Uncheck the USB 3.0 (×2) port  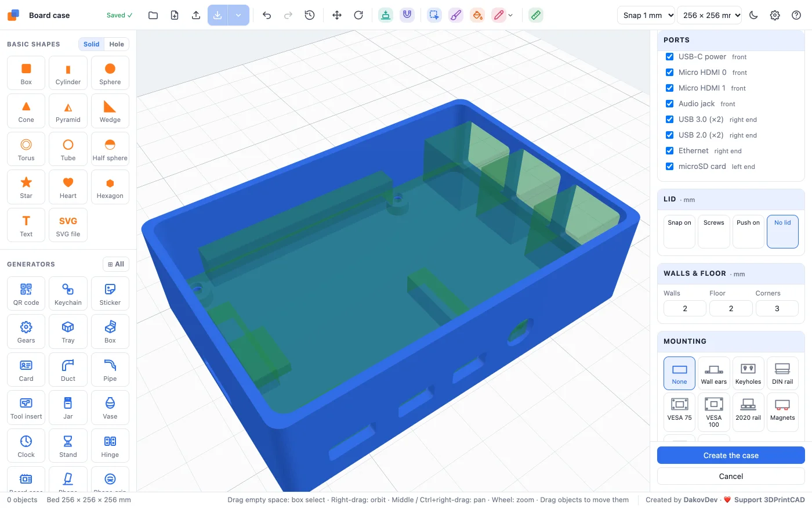669,119
